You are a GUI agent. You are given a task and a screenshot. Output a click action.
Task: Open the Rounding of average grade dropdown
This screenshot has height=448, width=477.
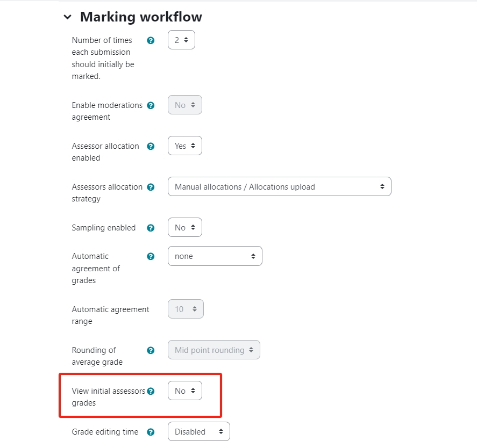point(213,350)
